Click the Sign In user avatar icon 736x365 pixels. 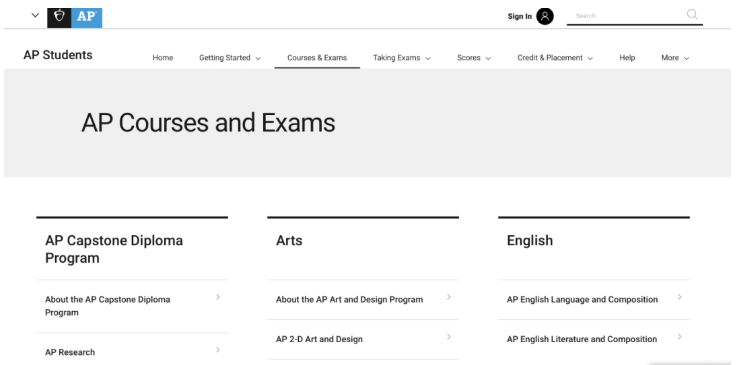pyautogui.click(x=545, y=16)
